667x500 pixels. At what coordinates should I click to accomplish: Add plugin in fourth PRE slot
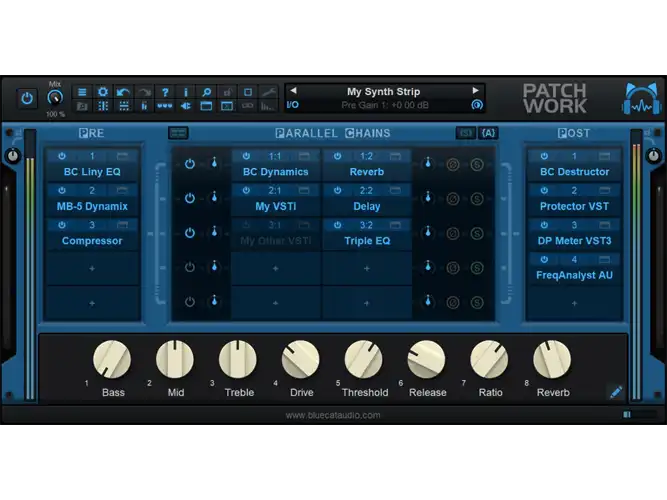(x=92, y=269)
